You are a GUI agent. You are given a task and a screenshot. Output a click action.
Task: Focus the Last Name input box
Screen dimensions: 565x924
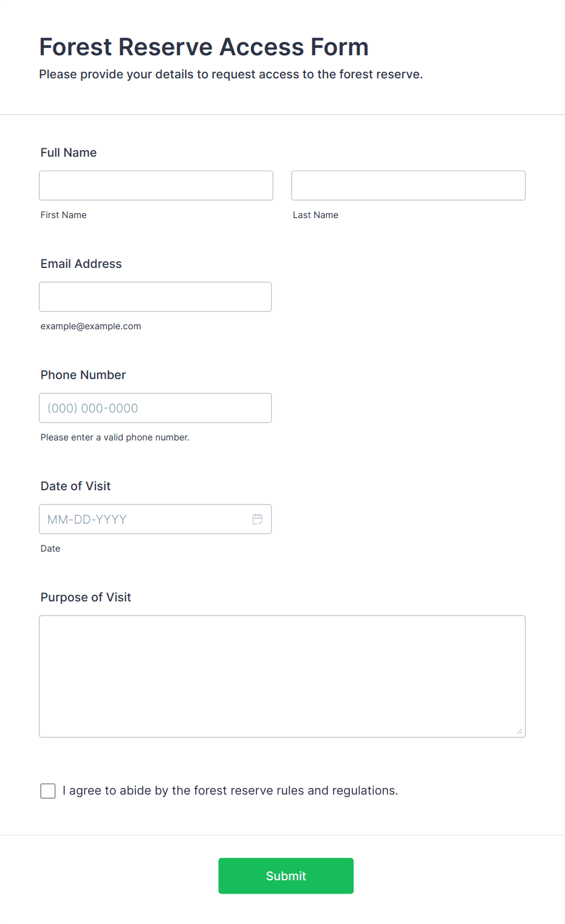click(x=408, y=185)
